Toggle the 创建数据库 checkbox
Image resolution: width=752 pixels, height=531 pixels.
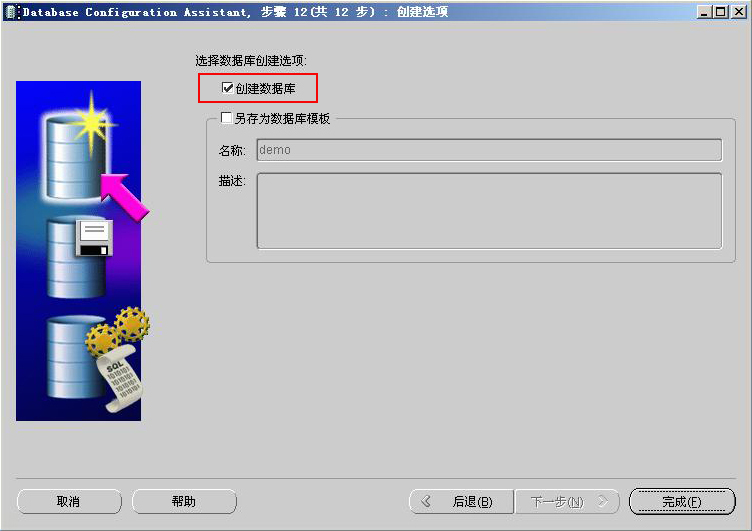tap(228, 88)
